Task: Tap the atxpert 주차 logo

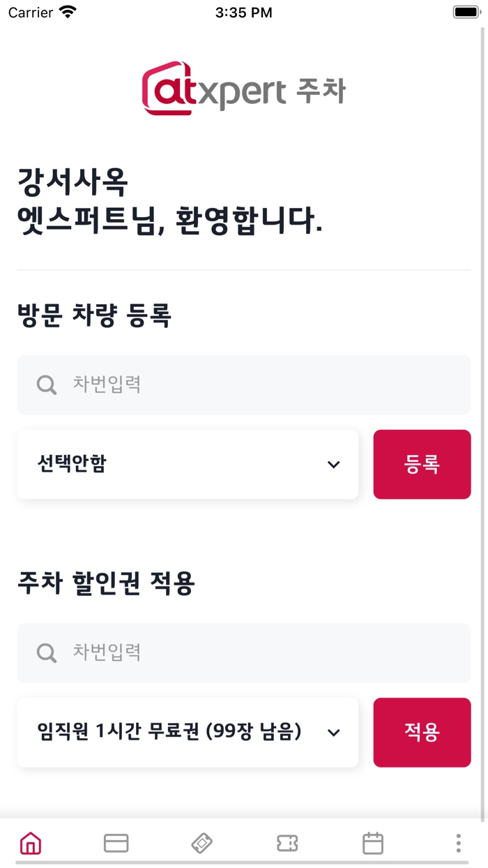Action: [243, 89]
